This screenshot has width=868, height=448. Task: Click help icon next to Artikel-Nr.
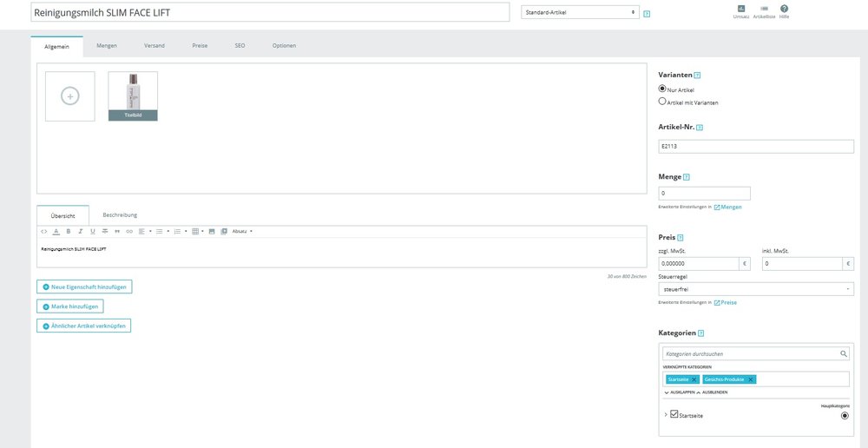coord(699,128)
